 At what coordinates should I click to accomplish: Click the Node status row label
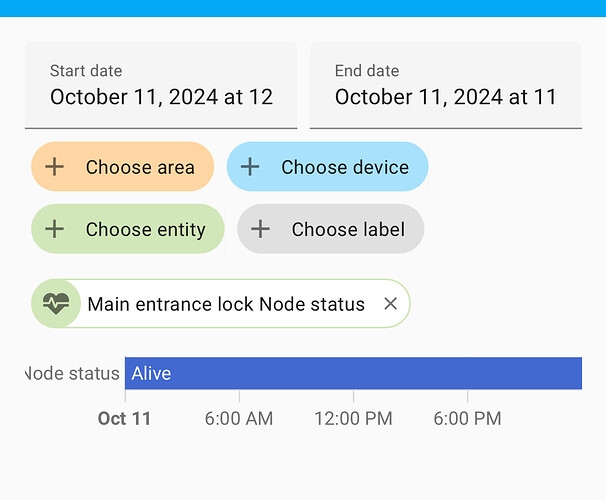pos(71,373)
